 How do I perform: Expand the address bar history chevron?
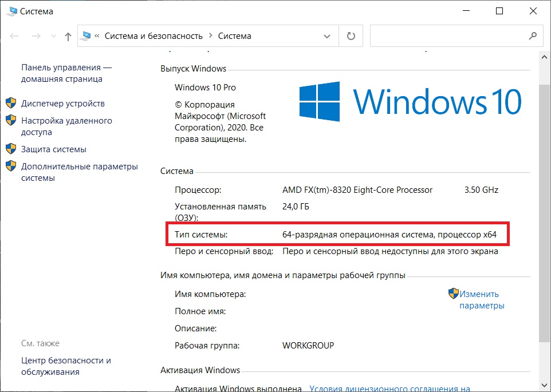tap(327, 36)
